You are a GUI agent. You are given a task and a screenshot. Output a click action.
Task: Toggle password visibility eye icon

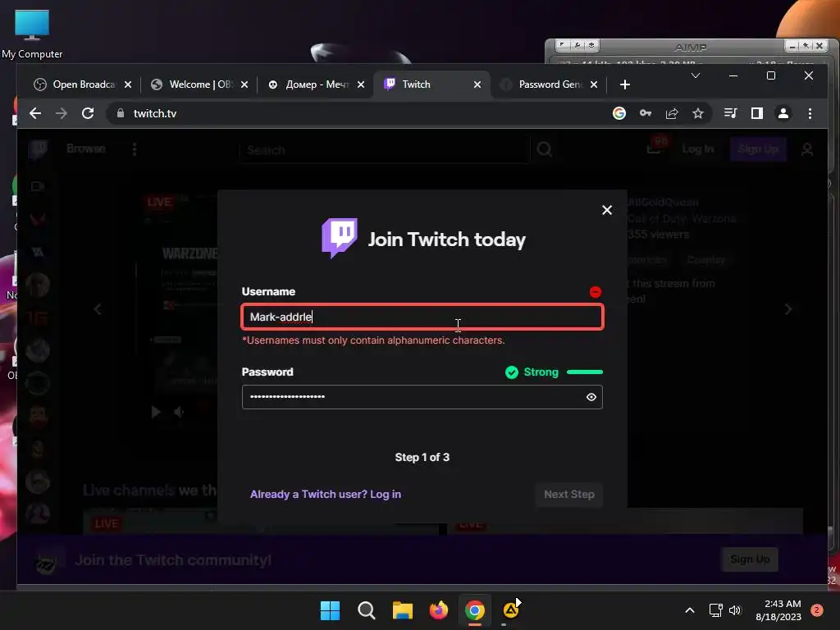coord(591,397)
